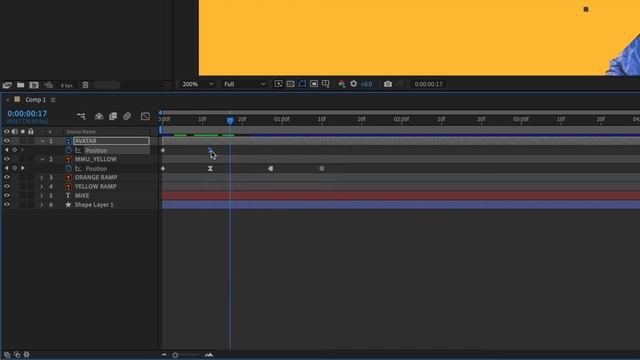
Task: Adjust the timeline zoom slider handle
Action: point(175,355)
